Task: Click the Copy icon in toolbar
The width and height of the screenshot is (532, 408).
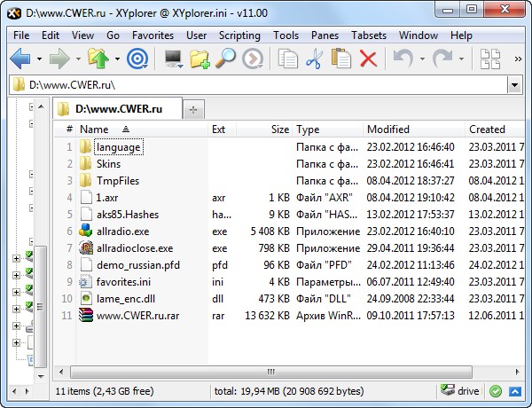Action: [287, 59]
